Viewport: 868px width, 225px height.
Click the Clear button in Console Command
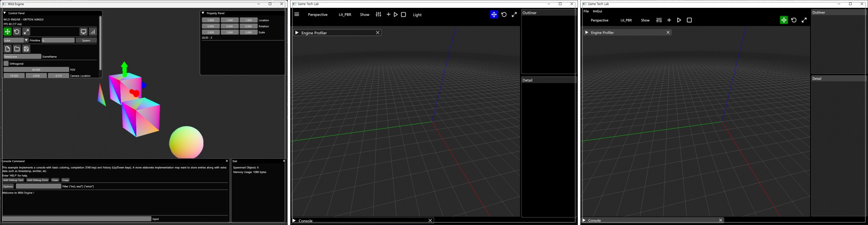(55, 180)
